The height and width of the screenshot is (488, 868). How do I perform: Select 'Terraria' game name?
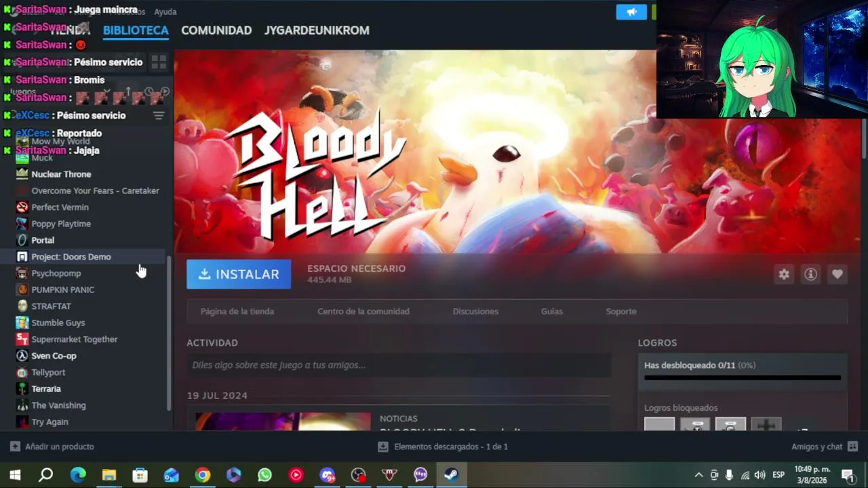click(46, 389)
